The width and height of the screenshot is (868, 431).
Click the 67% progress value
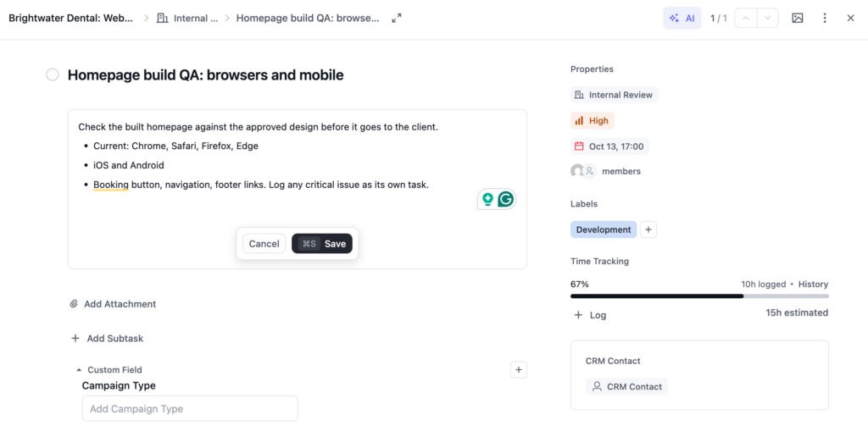pos(580,285)
